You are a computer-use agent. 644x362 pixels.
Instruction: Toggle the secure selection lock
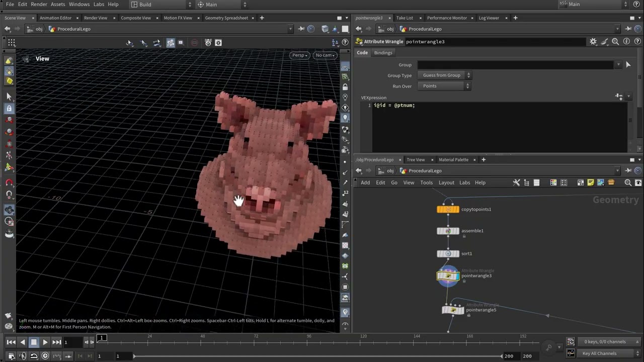coord(9,109)
